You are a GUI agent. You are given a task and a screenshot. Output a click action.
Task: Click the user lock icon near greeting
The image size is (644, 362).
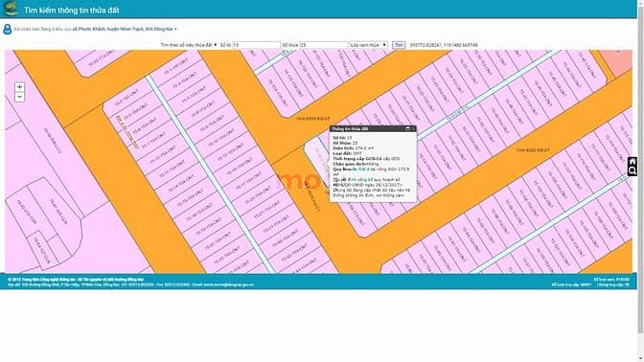pyautogui.click(x=7, y=29)
